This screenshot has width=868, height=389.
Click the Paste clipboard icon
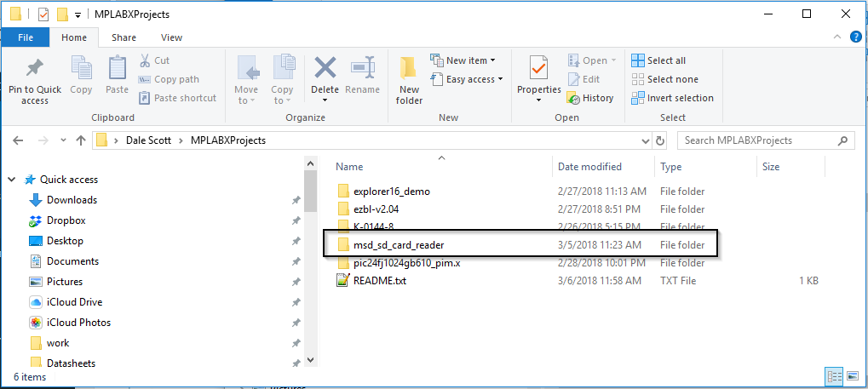(x=117, y=68)
